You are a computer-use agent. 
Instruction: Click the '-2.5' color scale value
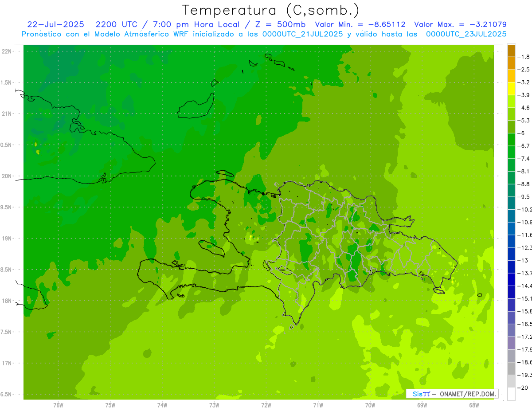point(524,70)
